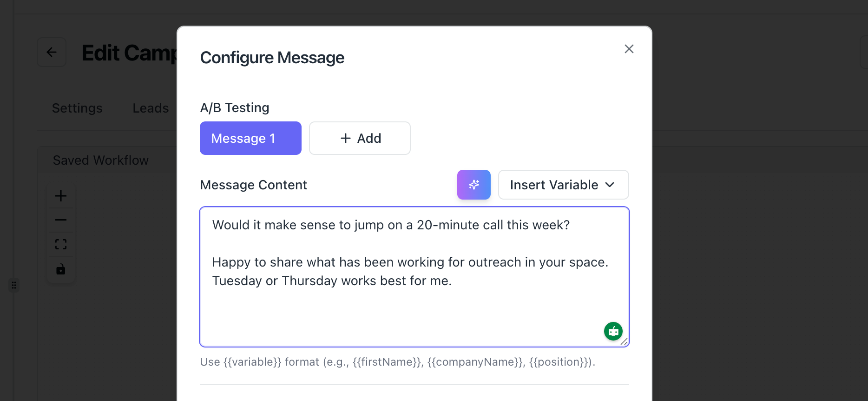
Task: Click the back arrow button
Action: [52, 52]
